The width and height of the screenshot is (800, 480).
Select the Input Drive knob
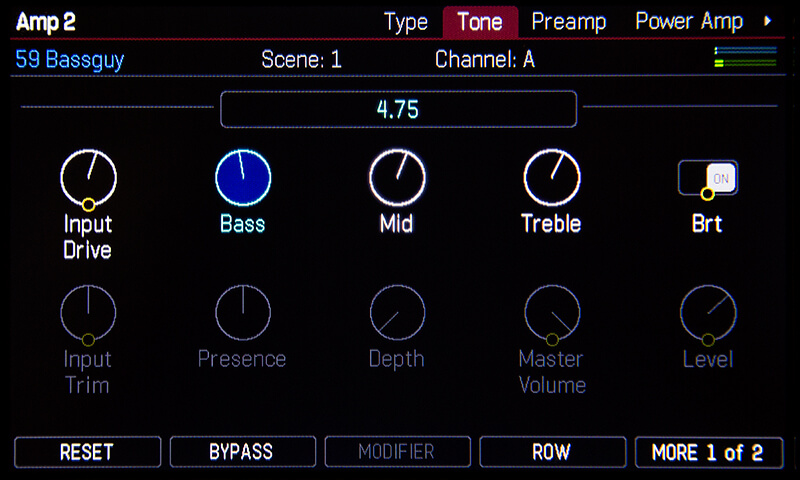click(x=88, y=178)
